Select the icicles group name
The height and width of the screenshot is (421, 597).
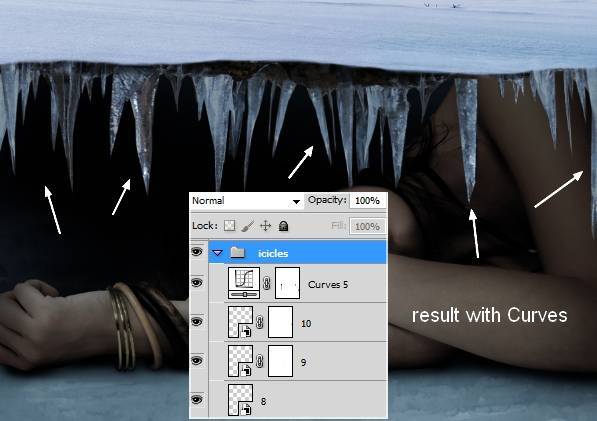coord(273,254)
